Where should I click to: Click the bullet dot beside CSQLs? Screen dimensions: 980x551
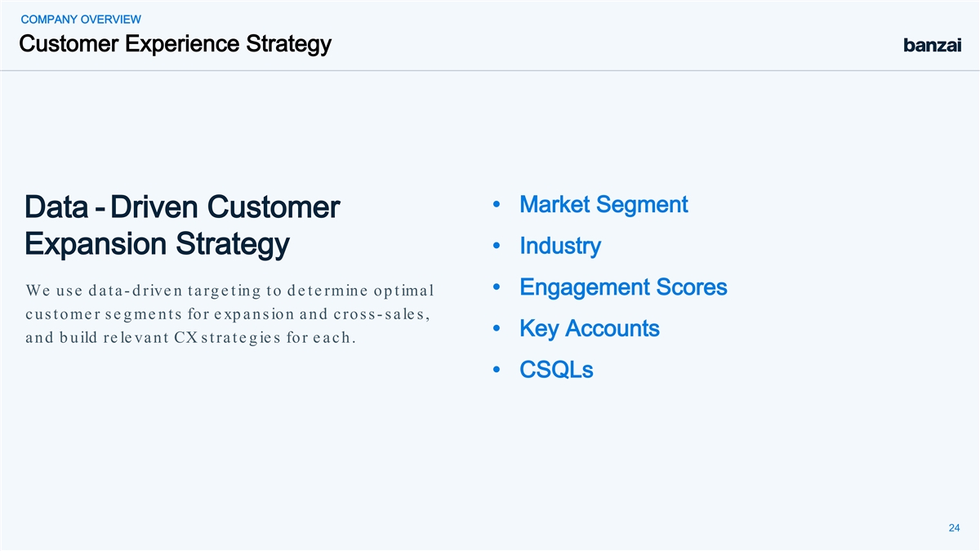pos(497,371)
